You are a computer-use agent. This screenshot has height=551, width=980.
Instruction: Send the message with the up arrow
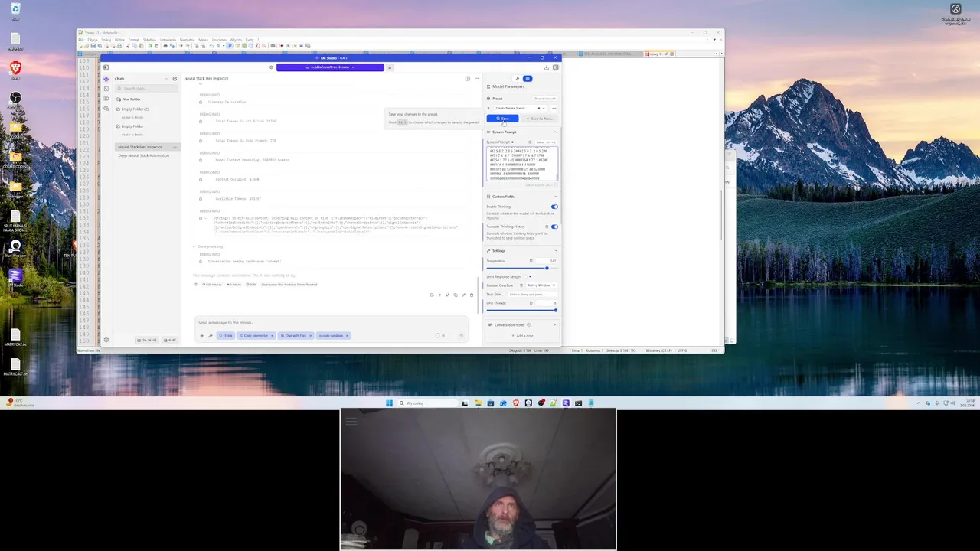coord(461,335)
